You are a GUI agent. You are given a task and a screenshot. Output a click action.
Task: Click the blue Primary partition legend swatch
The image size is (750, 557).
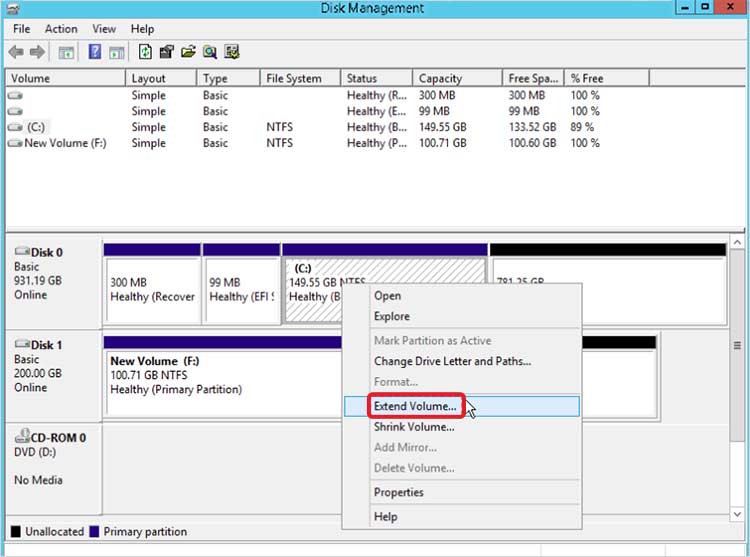click(94, 532)
